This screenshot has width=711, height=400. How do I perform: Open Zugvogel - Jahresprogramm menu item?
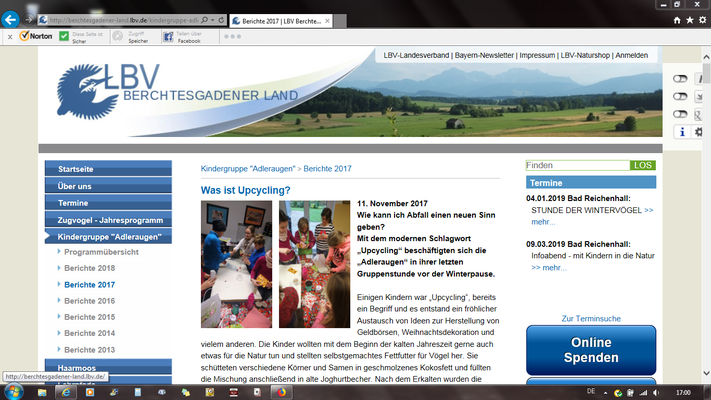[108, 220]
